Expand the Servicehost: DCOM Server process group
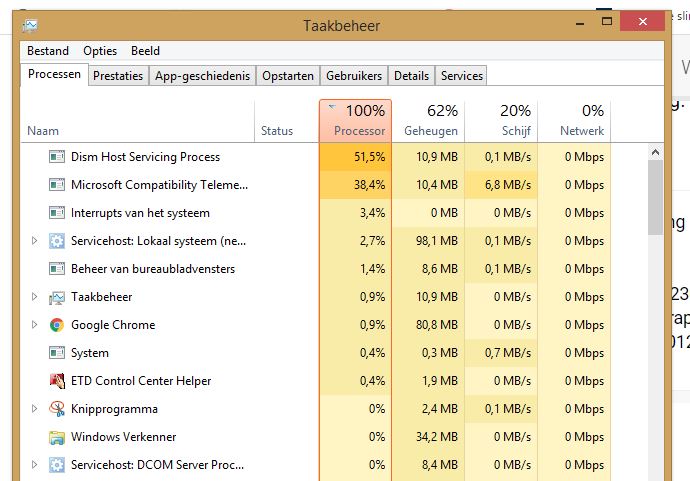This screenshot has width=690, height=481. pos(35,465)
